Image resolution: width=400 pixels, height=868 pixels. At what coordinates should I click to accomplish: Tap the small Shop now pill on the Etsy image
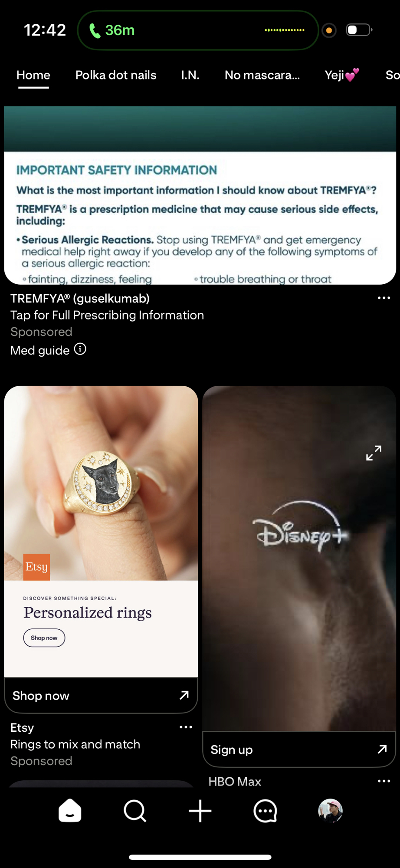point(44,638)
